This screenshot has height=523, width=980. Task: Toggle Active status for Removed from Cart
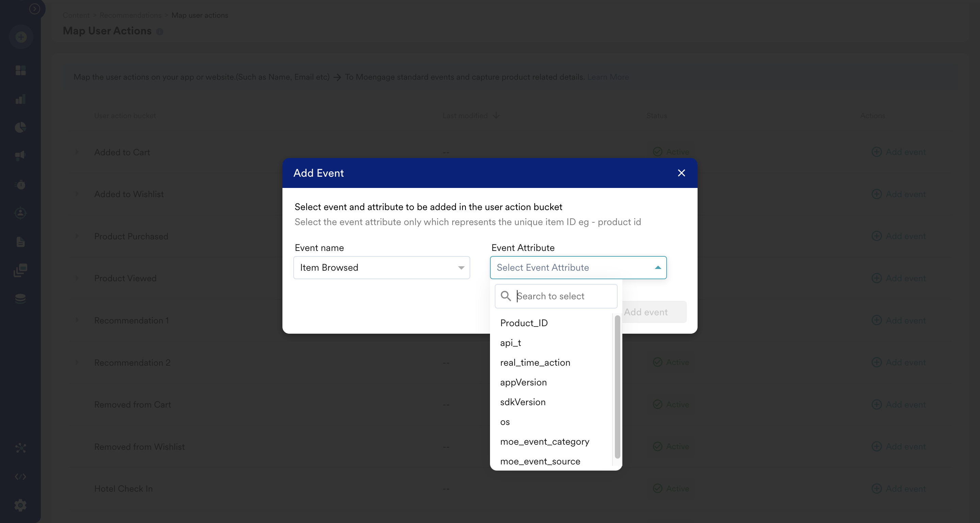pos(671,404)
